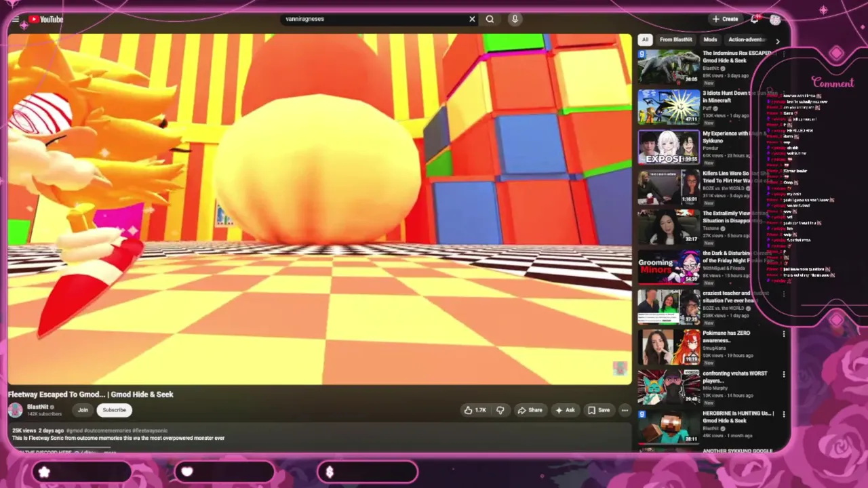Click the main video player
The height and width of the screenshot is (488, 868).
pyautogui.click(x=319, y=209)
